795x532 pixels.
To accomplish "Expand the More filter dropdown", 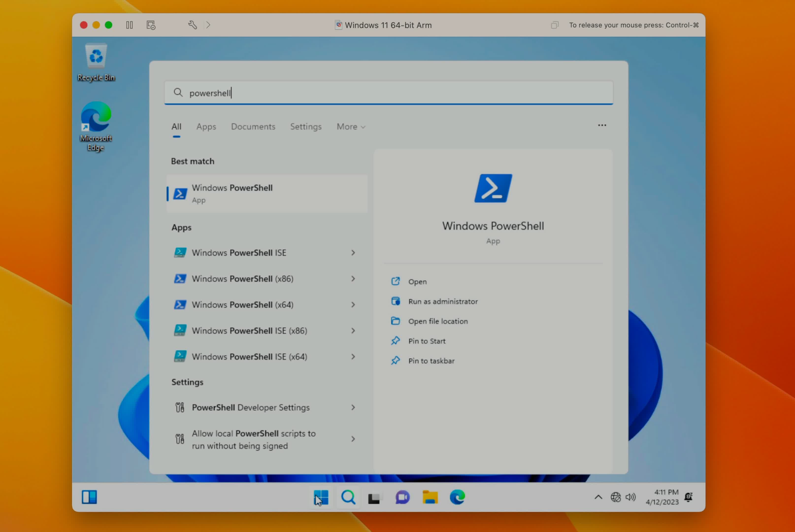I will 351,127.
